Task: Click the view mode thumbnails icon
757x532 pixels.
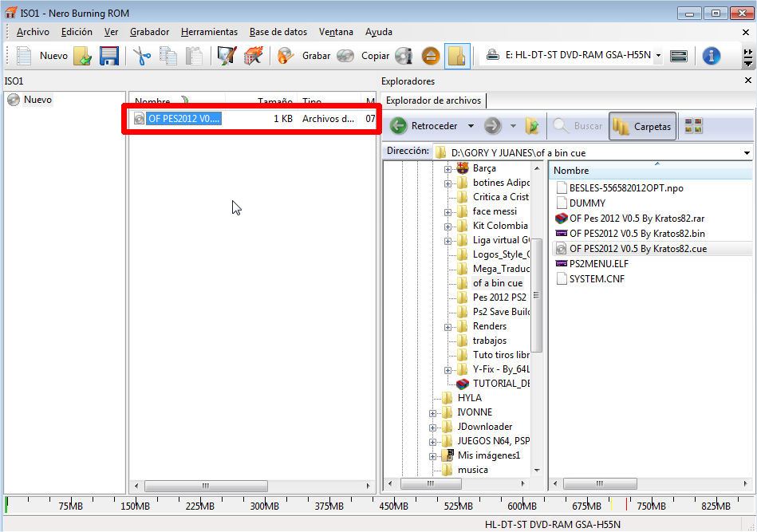Action: [693, 126]
